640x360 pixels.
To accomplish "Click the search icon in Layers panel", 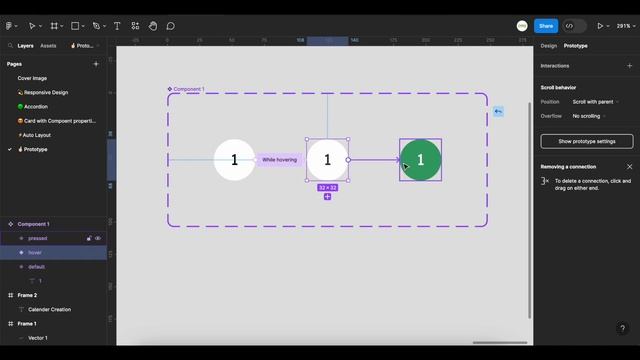I will pos(10,46).
